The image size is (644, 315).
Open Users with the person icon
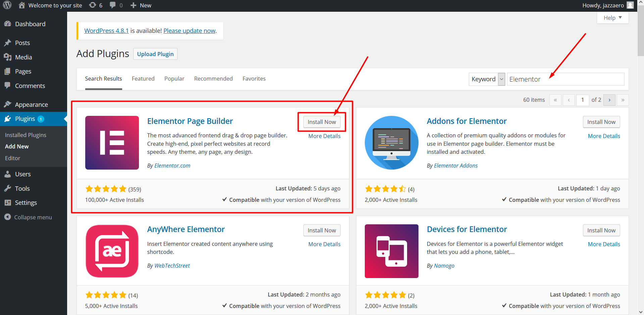coord(8,174)
